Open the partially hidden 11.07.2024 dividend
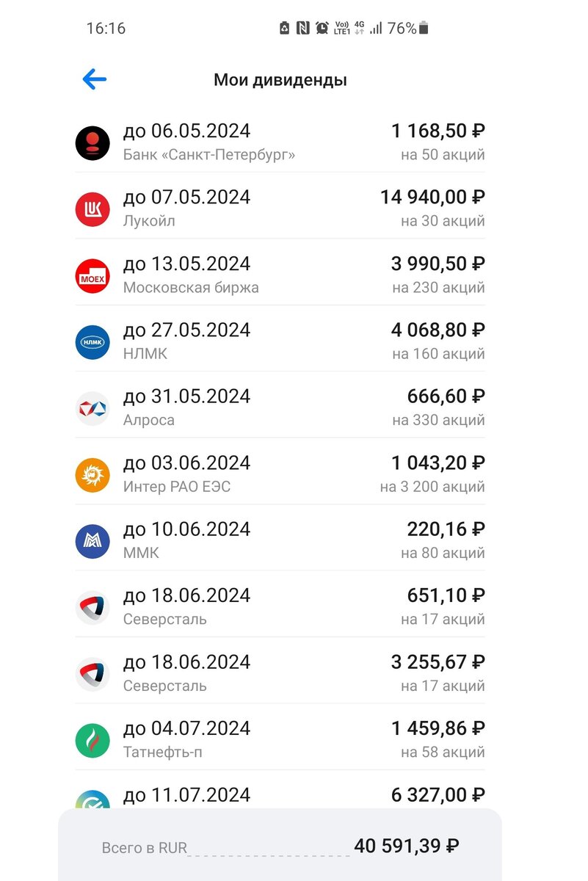 280,795
